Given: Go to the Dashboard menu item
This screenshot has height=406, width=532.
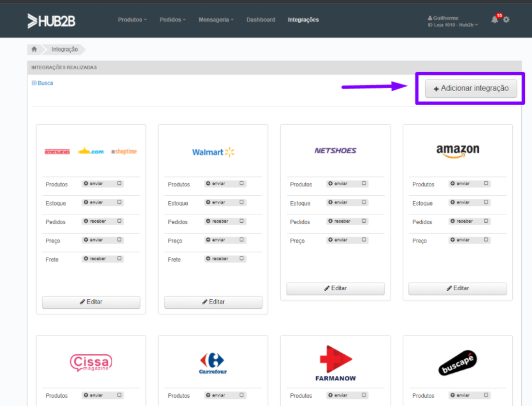Looking at the screenshot, I should pos(261,20).
